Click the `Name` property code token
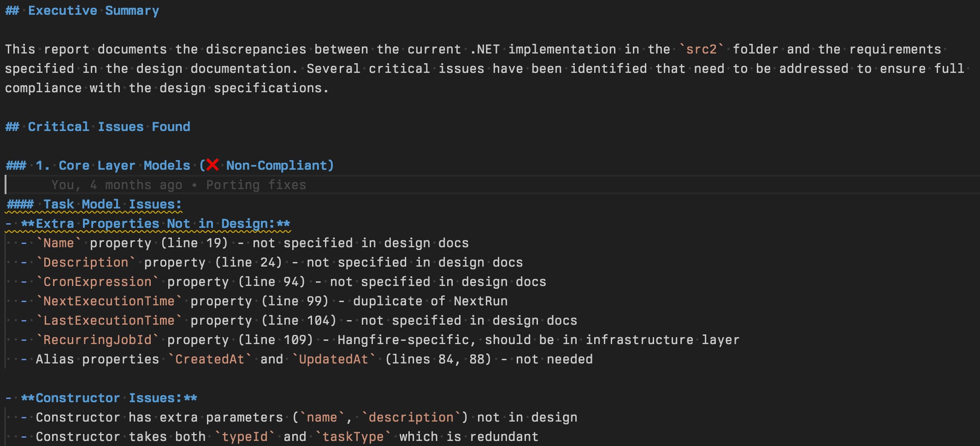This screenshot has width=980, height=446. click(59, 243)
